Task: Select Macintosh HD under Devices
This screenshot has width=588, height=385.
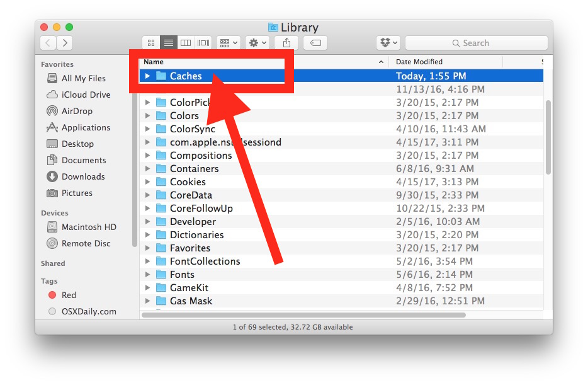Action: [88, 227]
